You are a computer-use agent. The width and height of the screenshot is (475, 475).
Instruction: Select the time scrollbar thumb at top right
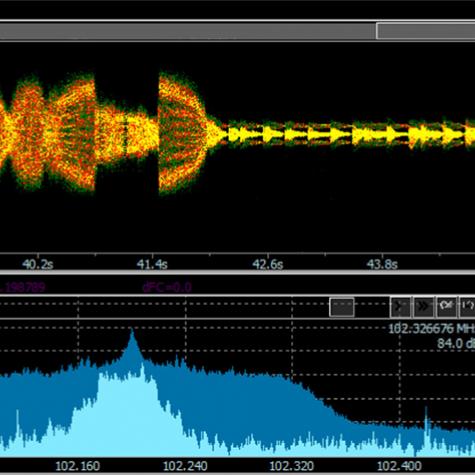(426, 31)
